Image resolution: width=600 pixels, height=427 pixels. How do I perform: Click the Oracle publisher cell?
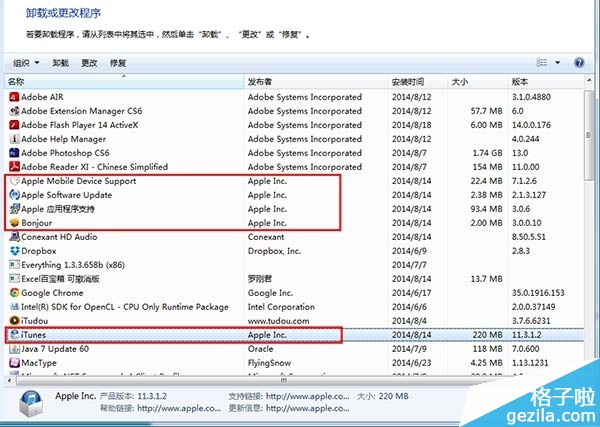[260, 349]
